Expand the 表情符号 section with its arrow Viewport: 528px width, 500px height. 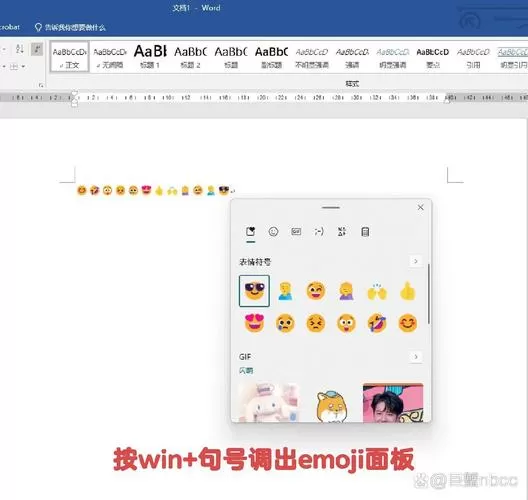click(416, 261)
